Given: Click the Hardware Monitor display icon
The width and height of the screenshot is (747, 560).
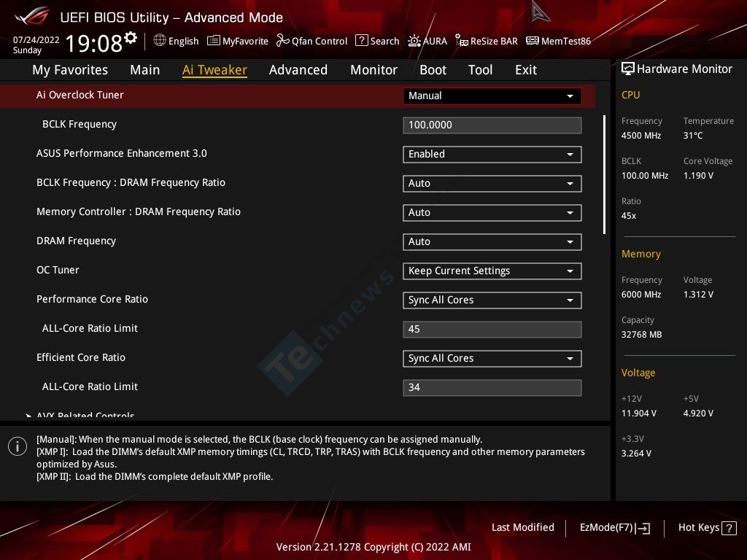Looking at the screenshot, I should click(628, 69).
